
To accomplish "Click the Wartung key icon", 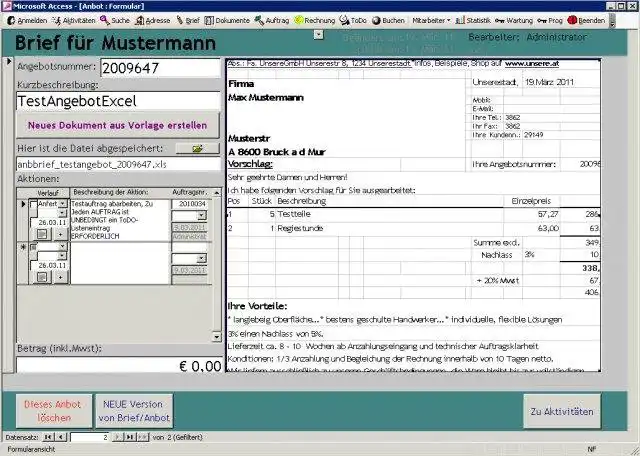I will (500, 20).
